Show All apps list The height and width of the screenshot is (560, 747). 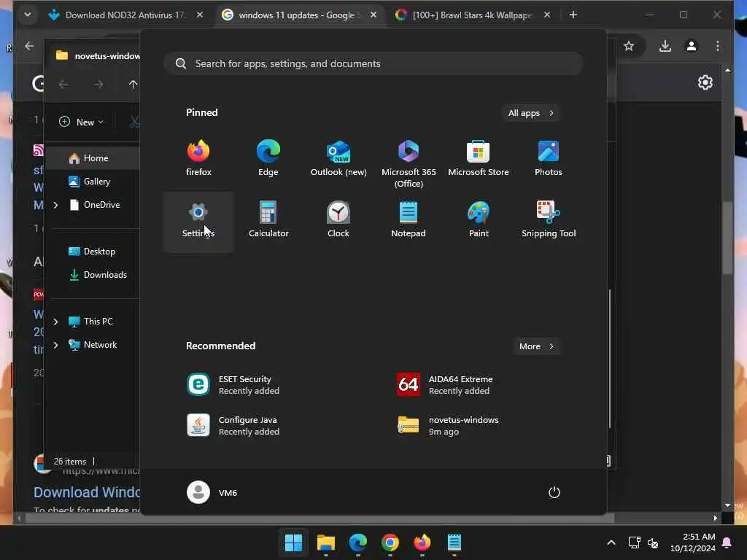click(x=531, y=113)
